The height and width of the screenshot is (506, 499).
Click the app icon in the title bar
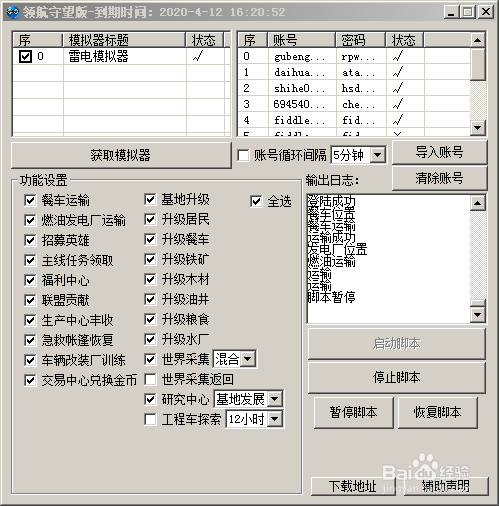12,13
